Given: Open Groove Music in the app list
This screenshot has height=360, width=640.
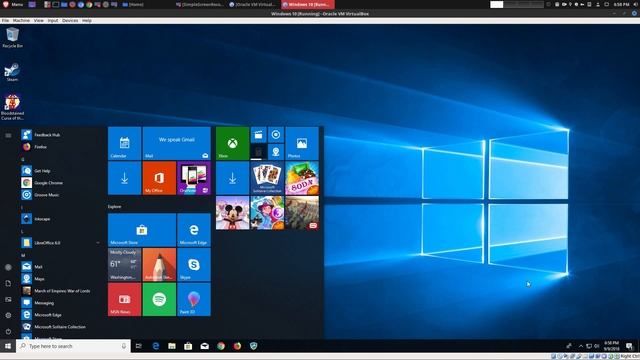Looking at the screenshot, I should 61,195.
